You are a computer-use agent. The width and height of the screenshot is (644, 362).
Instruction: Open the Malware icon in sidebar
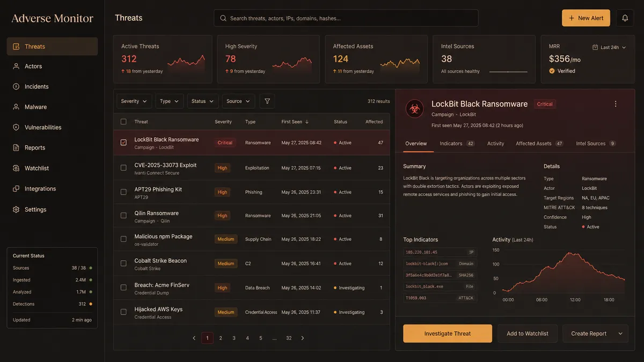pos(16,107)
